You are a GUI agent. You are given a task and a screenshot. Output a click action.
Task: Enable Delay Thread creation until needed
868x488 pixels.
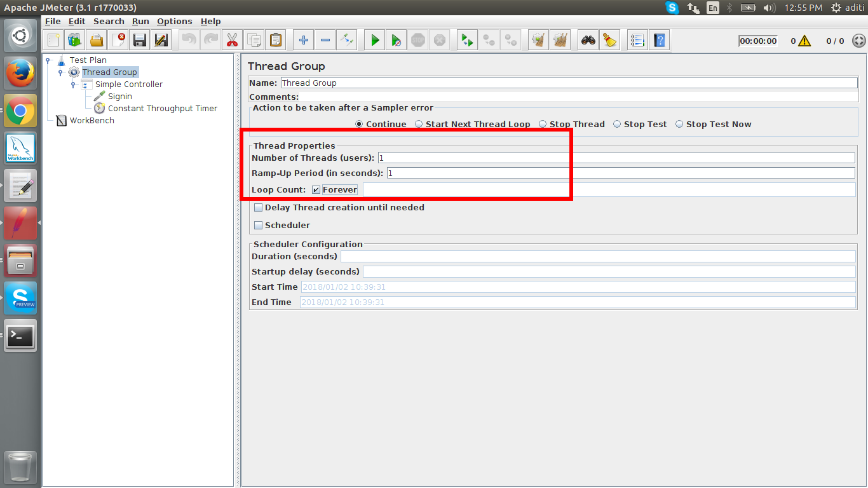259,208
